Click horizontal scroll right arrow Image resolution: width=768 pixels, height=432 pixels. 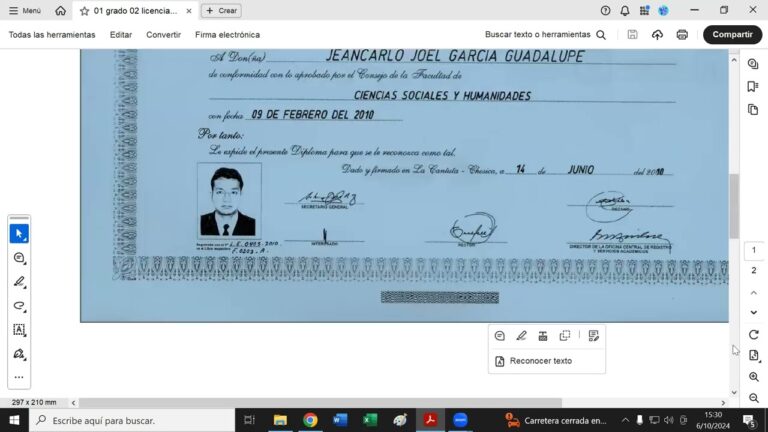[723, 403]
